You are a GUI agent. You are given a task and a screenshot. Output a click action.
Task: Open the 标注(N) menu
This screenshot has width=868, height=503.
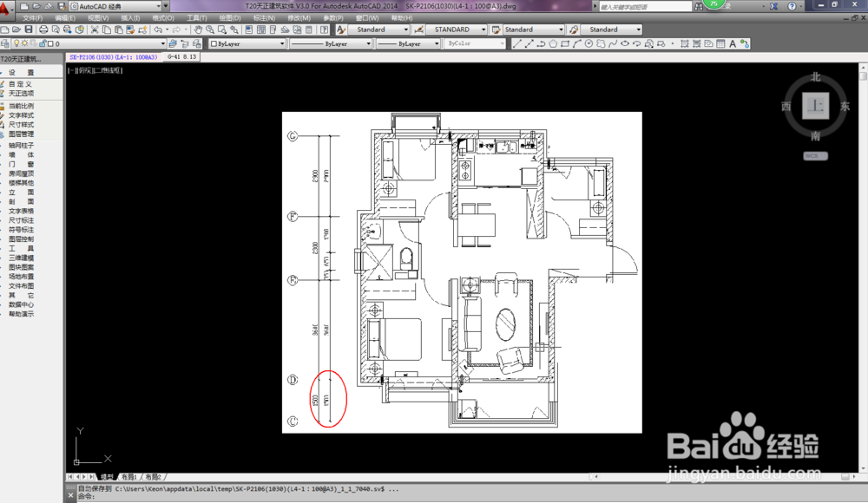pos(264,17)
